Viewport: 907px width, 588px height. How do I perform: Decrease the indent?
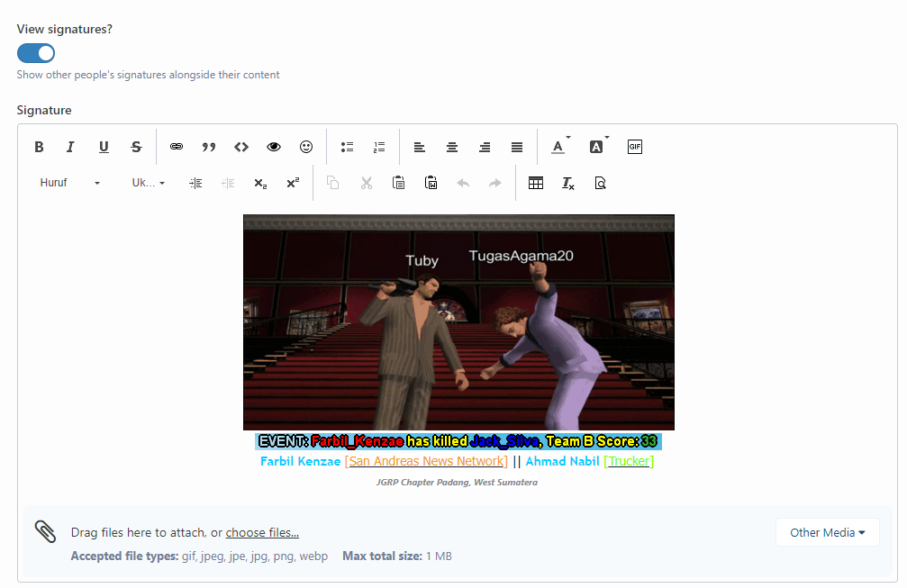tap(228, 184)
